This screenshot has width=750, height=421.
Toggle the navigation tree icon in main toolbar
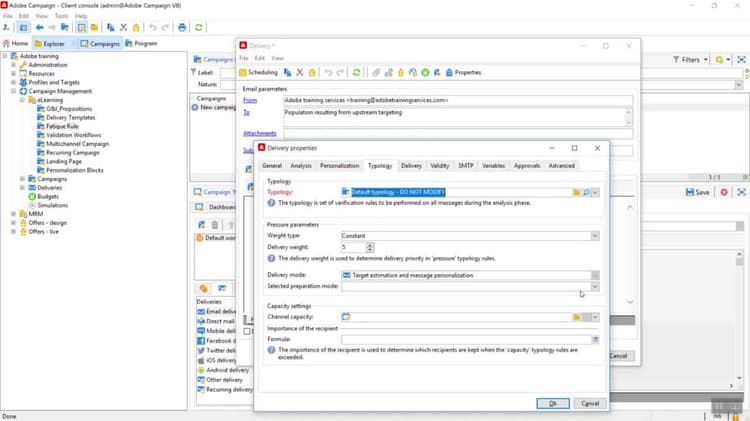23,28
